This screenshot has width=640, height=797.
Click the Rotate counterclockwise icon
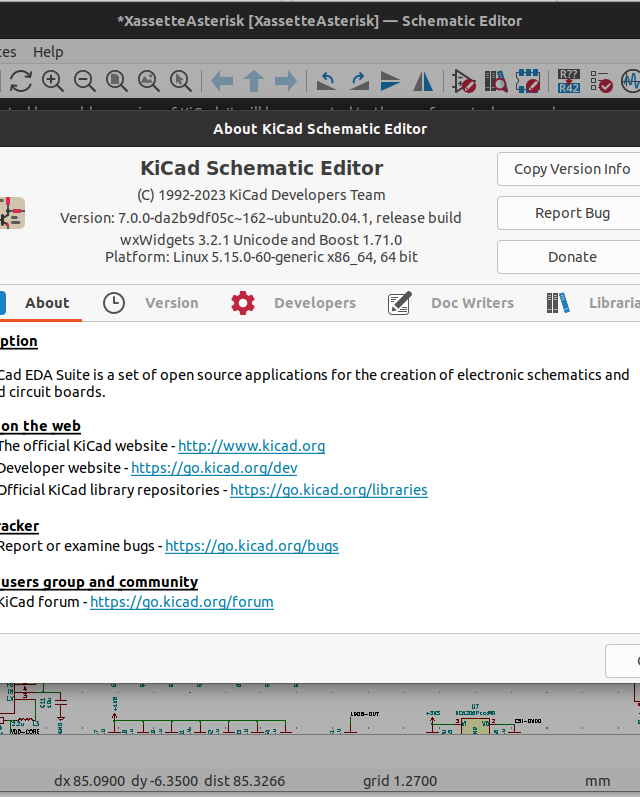pyautogui.click(x=327, y=81)
